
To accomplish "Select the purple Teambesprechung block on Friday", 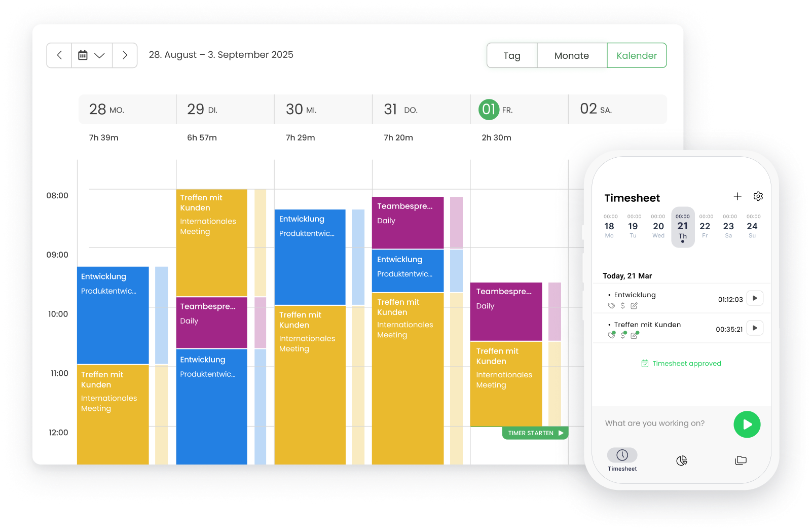I will [506, 312].
